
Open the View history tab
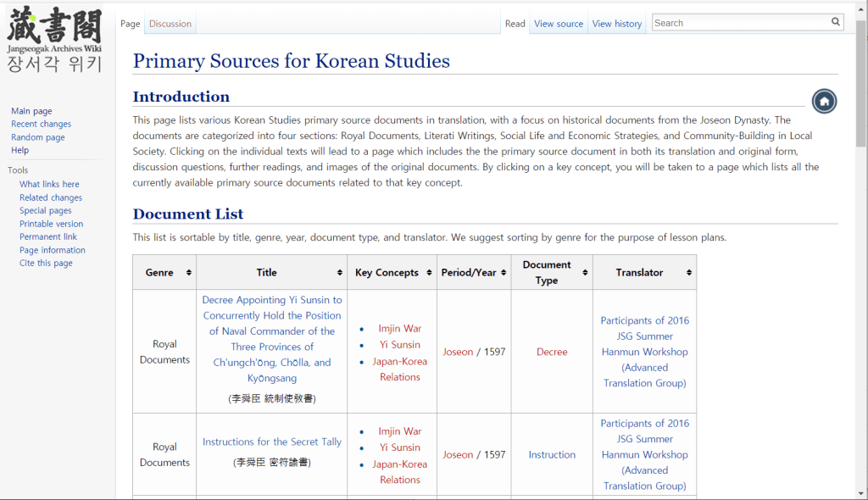616,24
